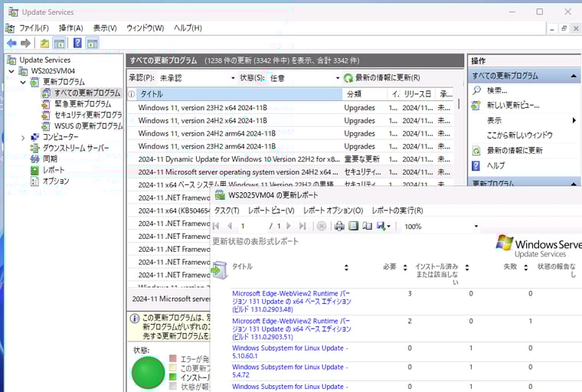
Task: Collapse the WS2025VM04 tree node
Action: coord(11,71)
